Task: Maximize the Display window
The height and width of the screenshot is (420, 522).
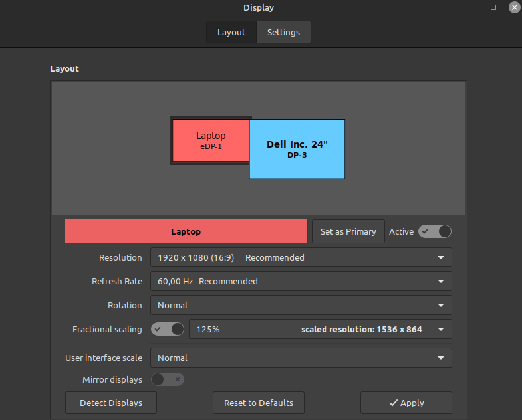Action: click(493, 7)
